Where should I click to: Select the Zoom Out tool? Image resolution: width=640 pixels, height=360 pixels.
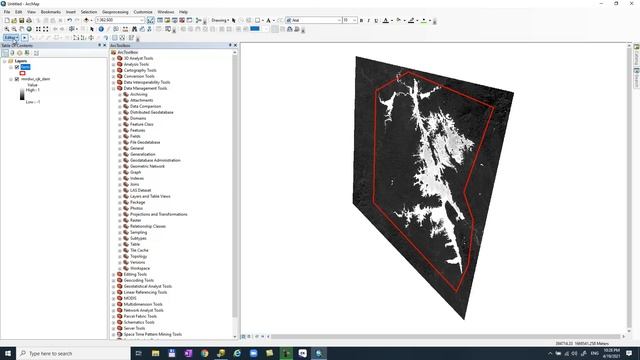[x=14, y=29]
